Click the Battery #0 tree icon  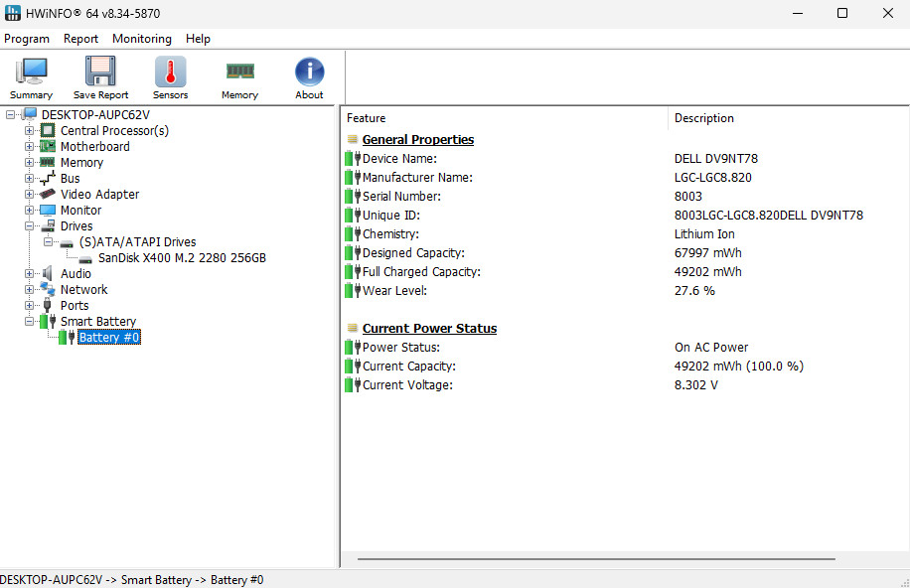(x=67, y=338)
